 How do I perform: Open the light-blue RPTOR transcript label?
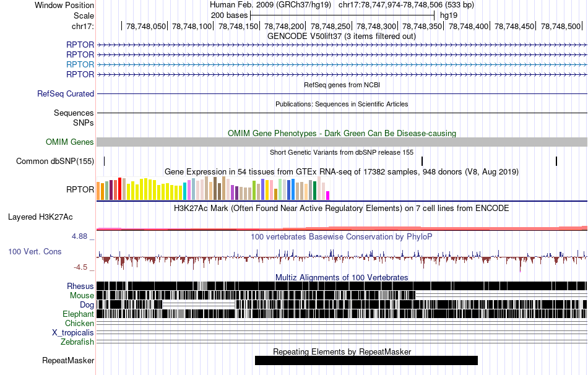(80, 64)
